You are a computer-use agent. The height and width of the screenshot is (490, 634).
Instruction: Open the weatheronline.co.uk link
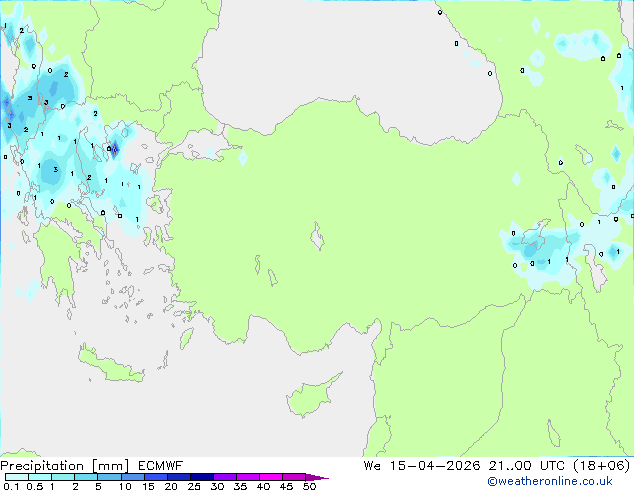pyautogui.click(x=550, y=482)
